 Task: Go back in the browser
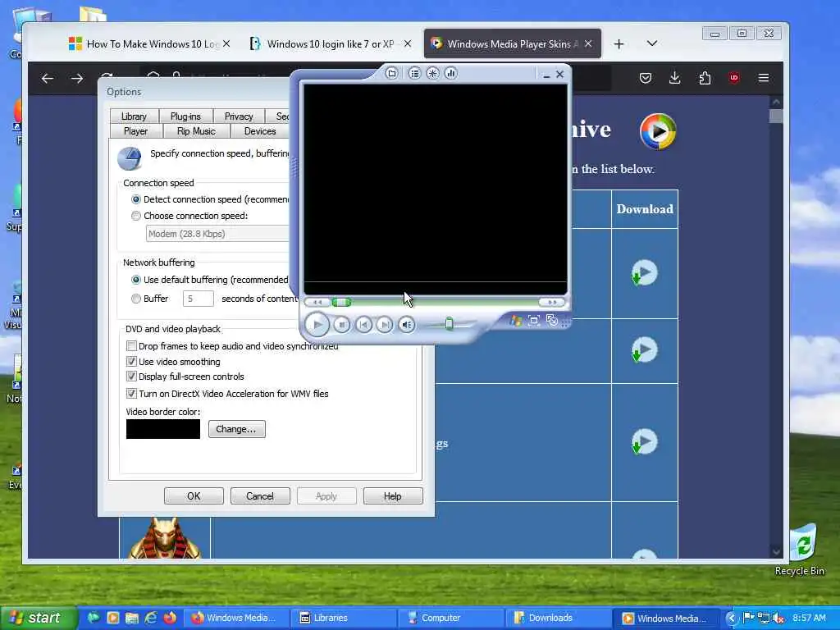(48, 79)
